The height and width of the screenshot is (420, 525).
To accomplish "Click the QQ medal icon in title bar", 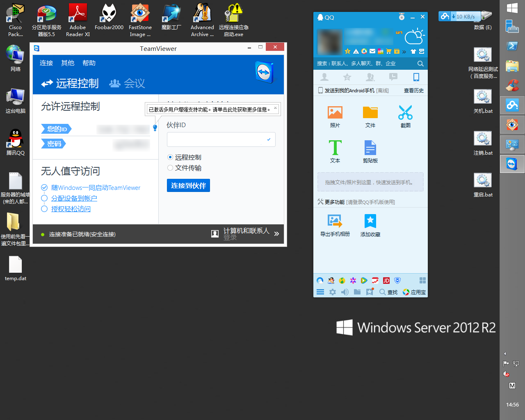I will click(402, 17).
